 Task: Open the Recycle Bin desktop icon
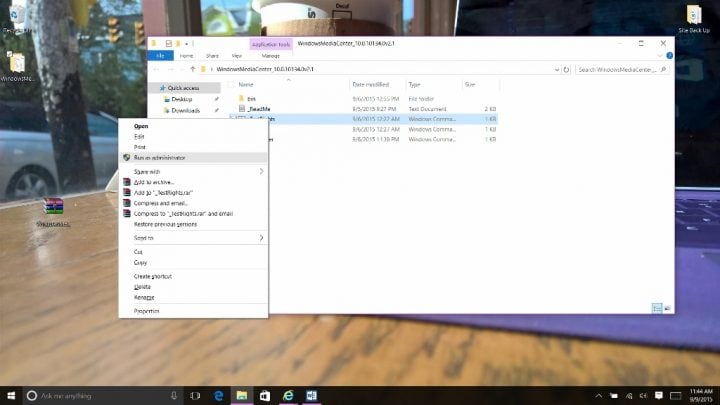[16, 19]
